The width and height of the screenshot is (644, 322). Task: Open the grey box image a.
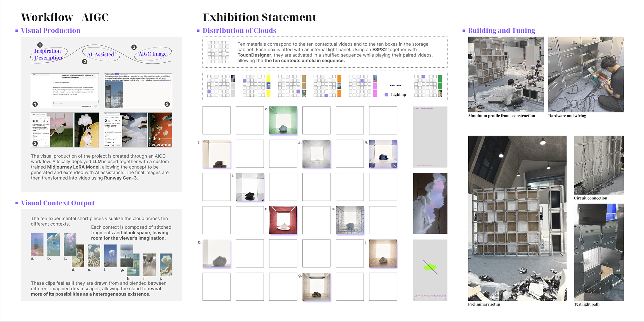pyautogui.click(x=316, y=154)
